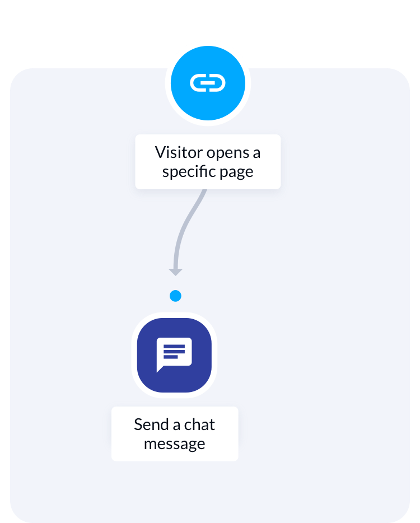Click the words "specific page" in the trigger card
The image size is (420, 523).
click(x=208, y=172)
